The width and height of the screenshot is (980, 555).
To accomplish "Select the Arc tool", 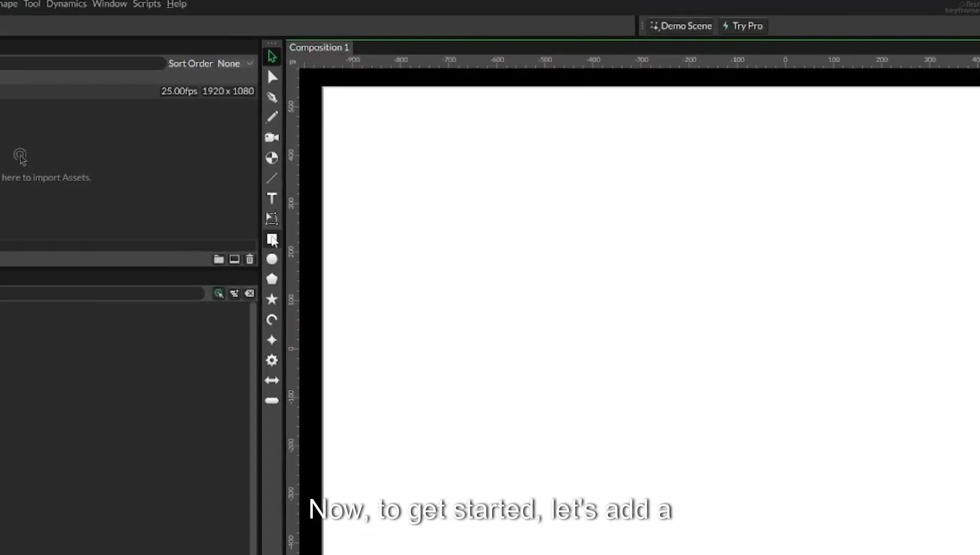I will [272, 320].
